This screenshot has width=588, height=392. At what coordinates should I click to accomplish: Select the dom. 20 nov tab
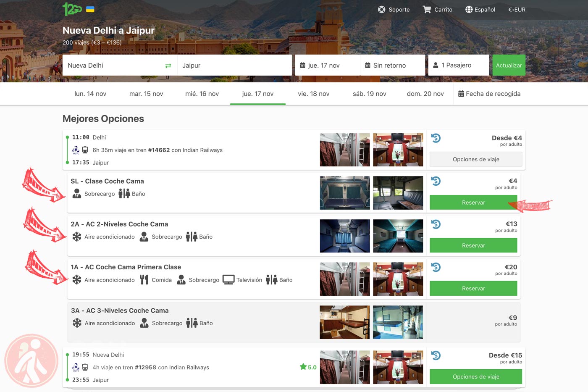coord(425,94)
